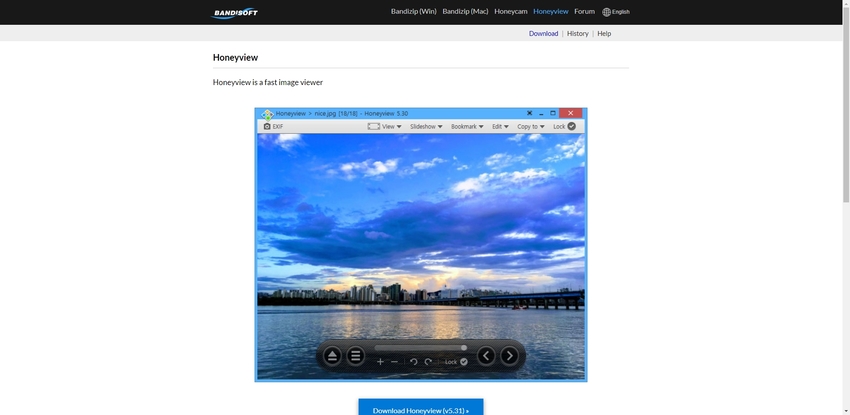Click the eject/open file icon in the overlay bar

coord(332,356)
